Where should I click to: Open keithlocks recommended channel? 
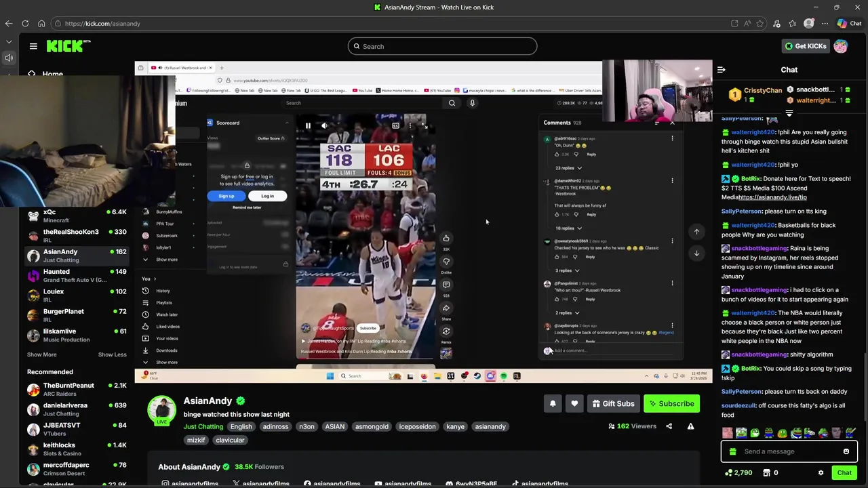click(77, 449)
